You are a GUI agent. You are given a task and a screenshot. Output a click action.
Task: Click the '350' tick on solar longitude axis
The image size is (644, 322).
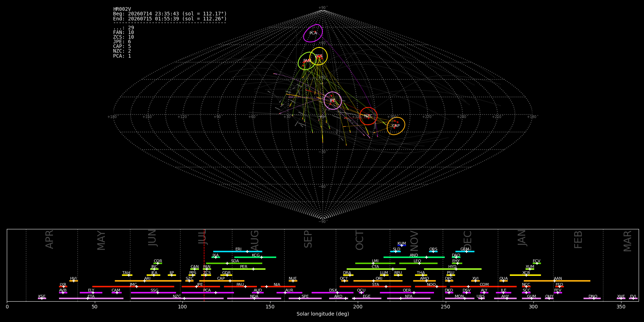pos(621,307)
